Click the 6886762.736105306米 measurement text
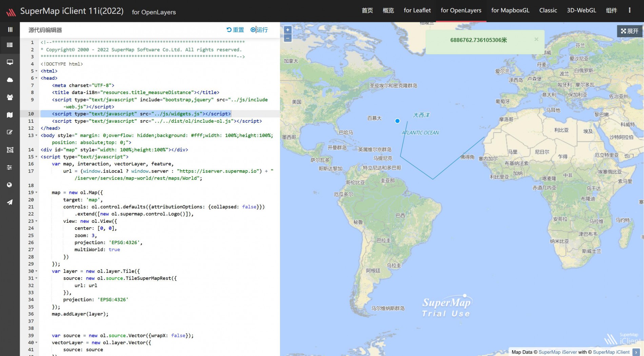This screenshot has width=644, height=356. (x=478, y=40)
